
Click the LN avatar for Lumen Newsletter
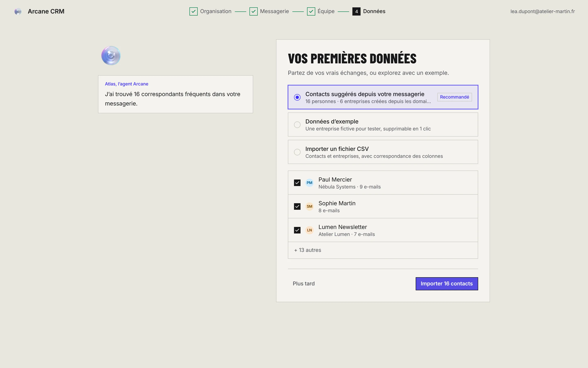click(309, 230)
